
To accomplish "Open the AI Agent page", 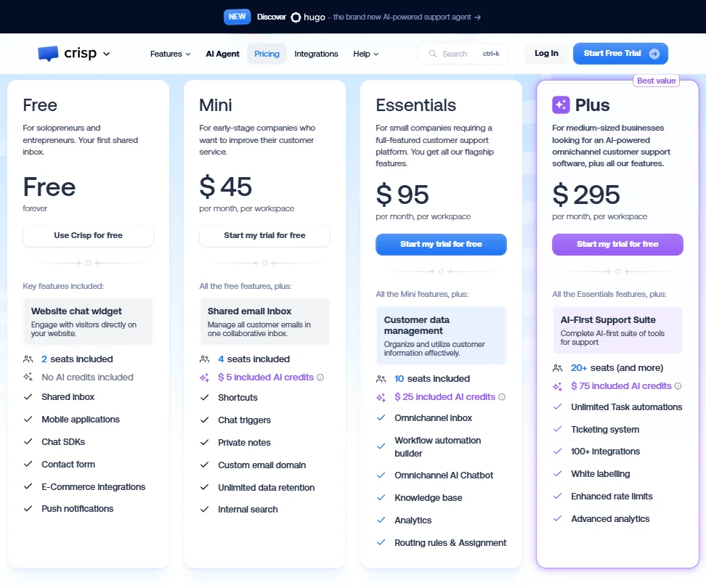I will [222, 54].
